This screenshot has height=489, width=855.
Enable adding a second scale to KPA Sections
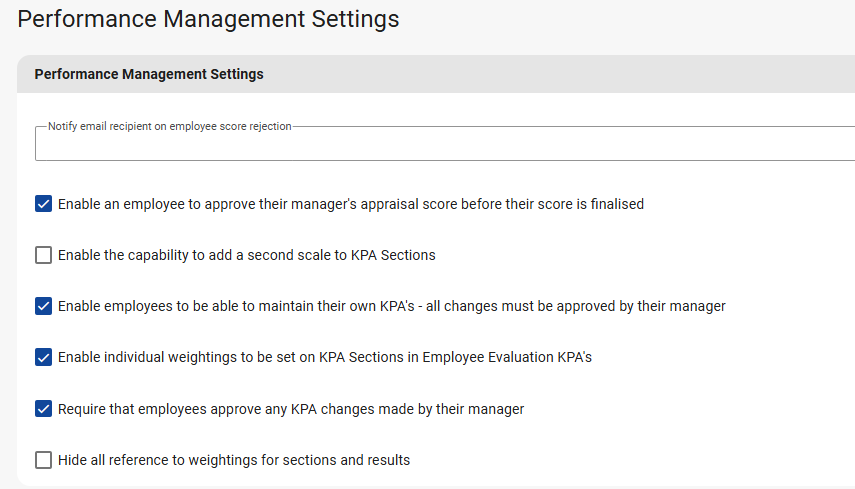tap(43, 255)
